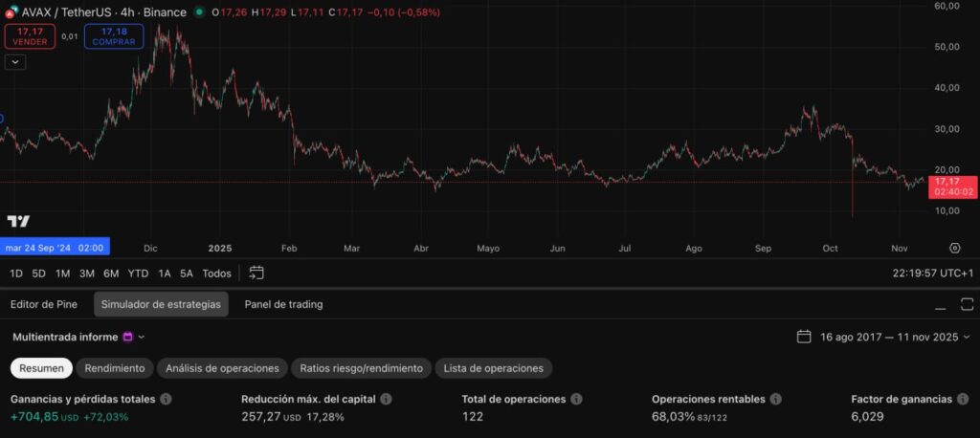
Task: Open the Editor de Pine tab
Action: (x=44, y=304)
